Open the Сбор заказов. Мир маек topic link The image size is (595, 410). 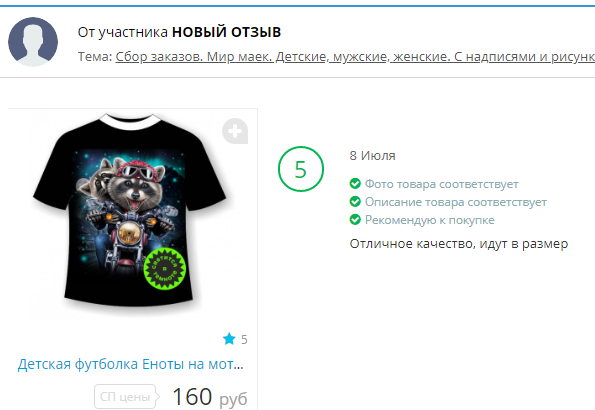click(355, 57)
